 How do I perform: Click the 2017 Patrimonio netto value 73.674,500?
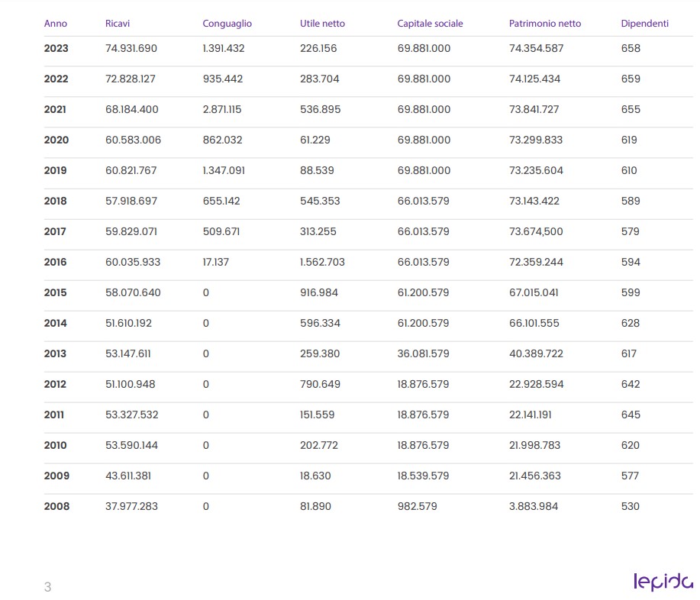click(x=536, y=232)
